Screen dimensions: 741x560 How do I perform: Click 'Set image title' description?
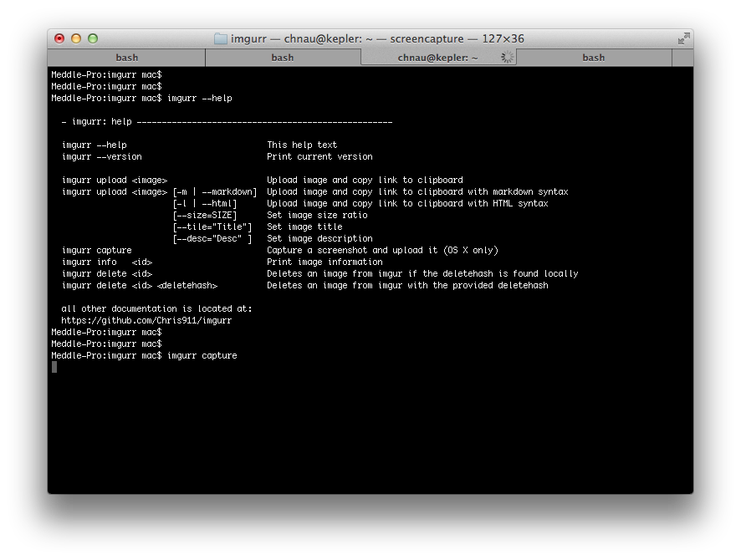tap(304, 227)
